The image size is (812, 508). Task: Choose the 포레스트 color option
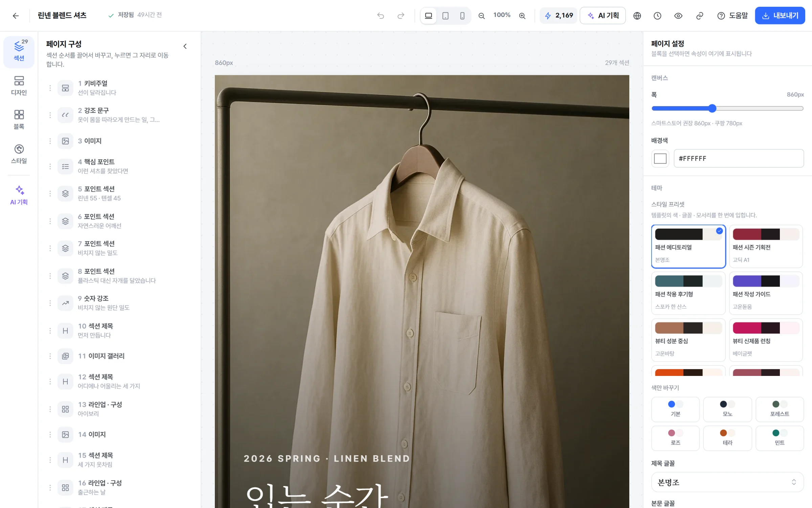coord(780,409)
